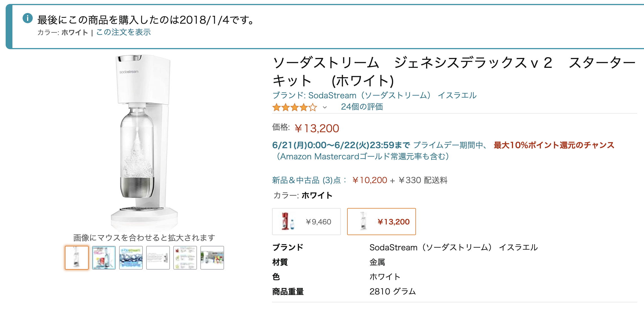Click the orange star rating icons

(x=294, y=107)
